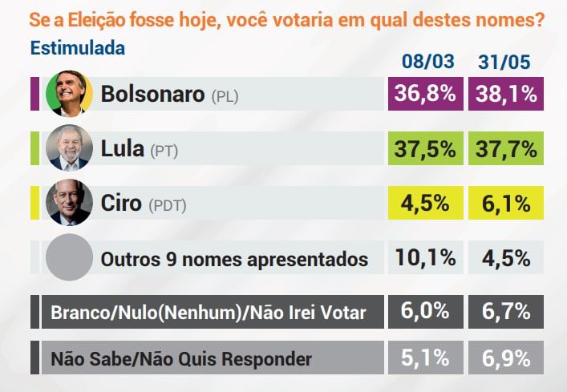This screenshot has height=392, width=567.
Task: Click Lula's 37,7% value box
Action: (x=506, y=148)
